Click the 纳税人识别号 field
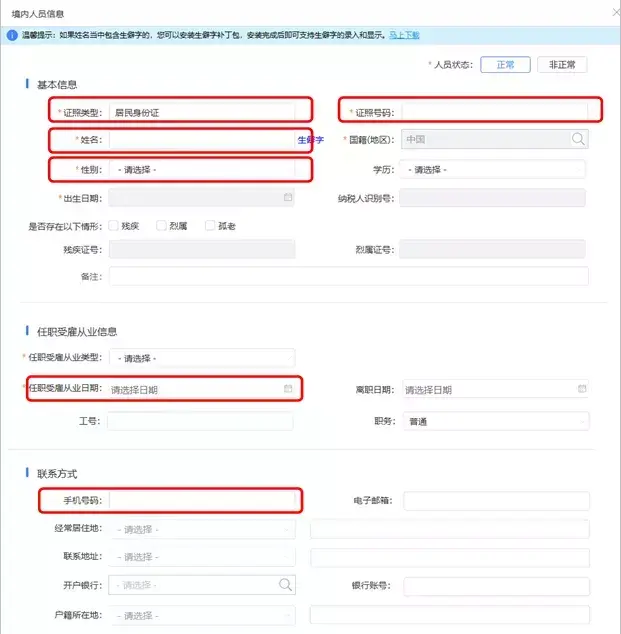This screenshot has width=621, height=634. point(492,198)
